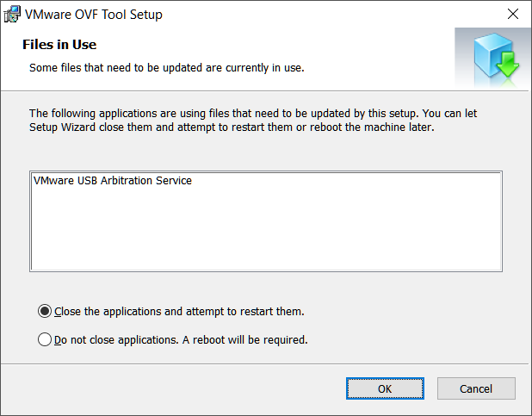Click the installer icon in the title bar
Viewport: 532px width, 416px height.
coord(14,15)
